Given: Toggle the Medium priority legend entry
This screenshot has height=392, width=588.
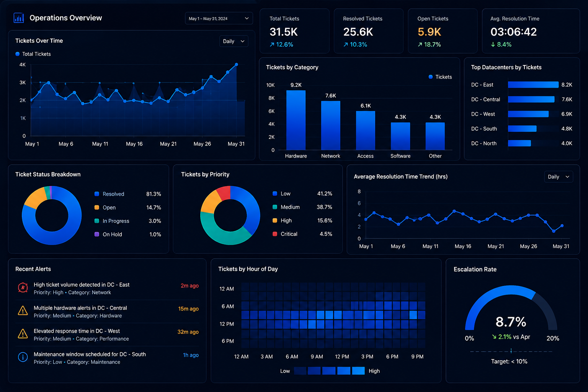Looking at the screenshot, I should click(286, 207).
